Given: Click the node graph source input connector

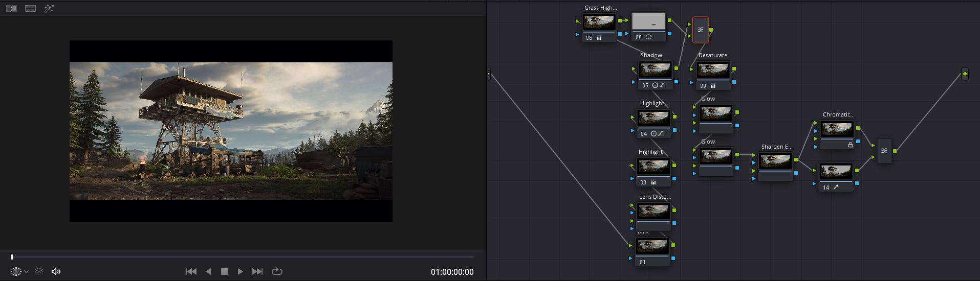Looking at the screenshot, I should (x=489, y=75).
